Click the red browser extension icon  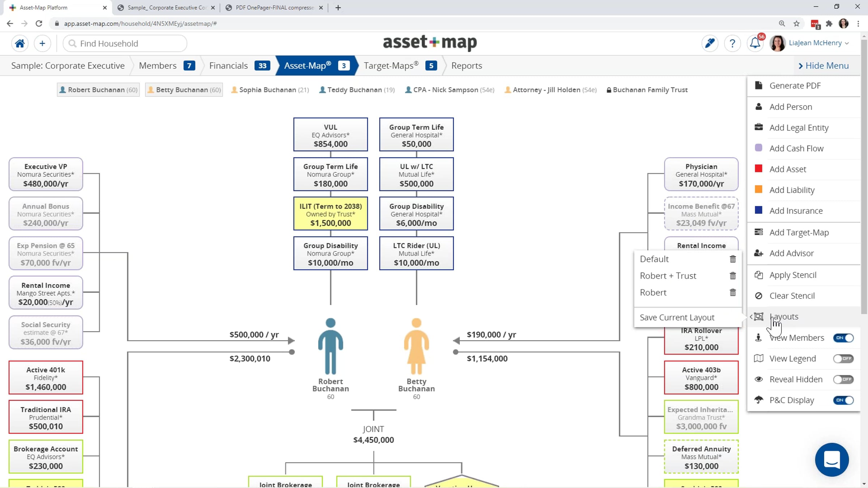click(815, 24)
